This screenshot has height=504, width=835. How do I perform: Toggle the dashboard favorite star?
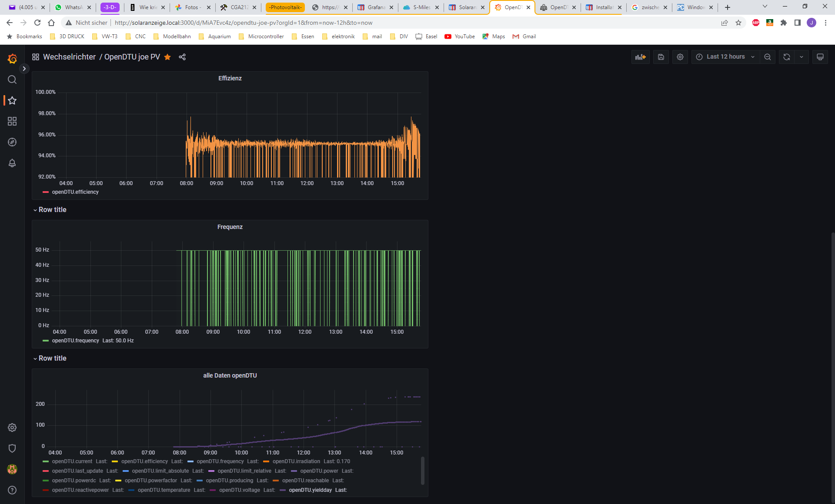coord(167,57)
